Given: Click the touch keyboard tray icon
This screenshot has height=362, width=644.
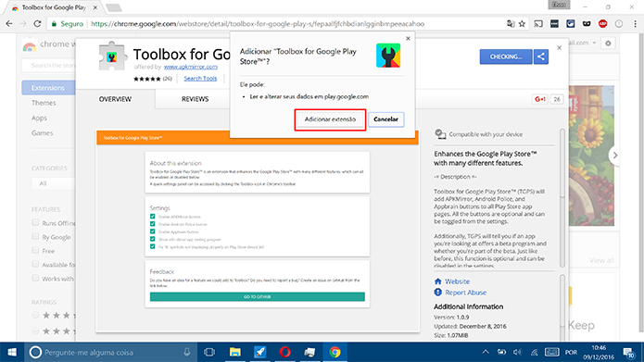Looking at the screenshot, I should click(551, 352).
